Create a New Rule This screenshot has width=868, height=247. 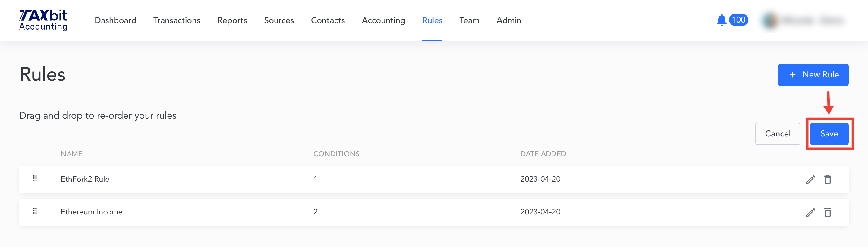pos(813,74)
